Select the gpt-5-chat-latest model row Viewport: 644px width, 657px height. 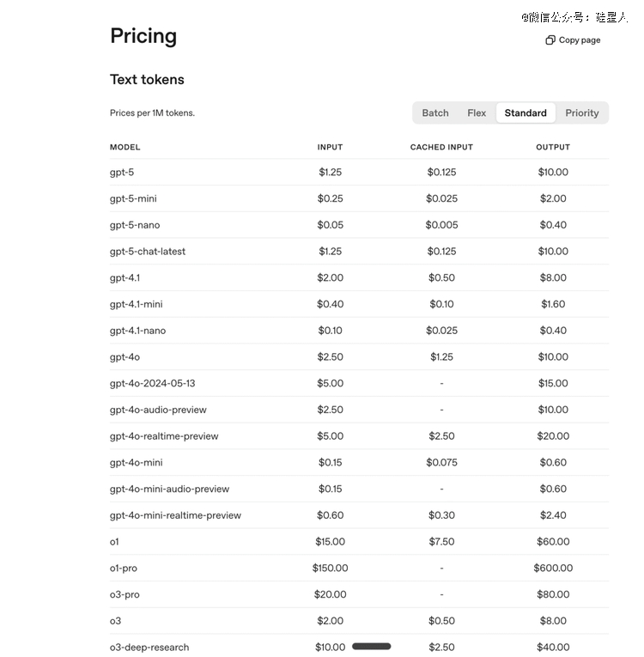pyautogui.click(x=148, y=252)
